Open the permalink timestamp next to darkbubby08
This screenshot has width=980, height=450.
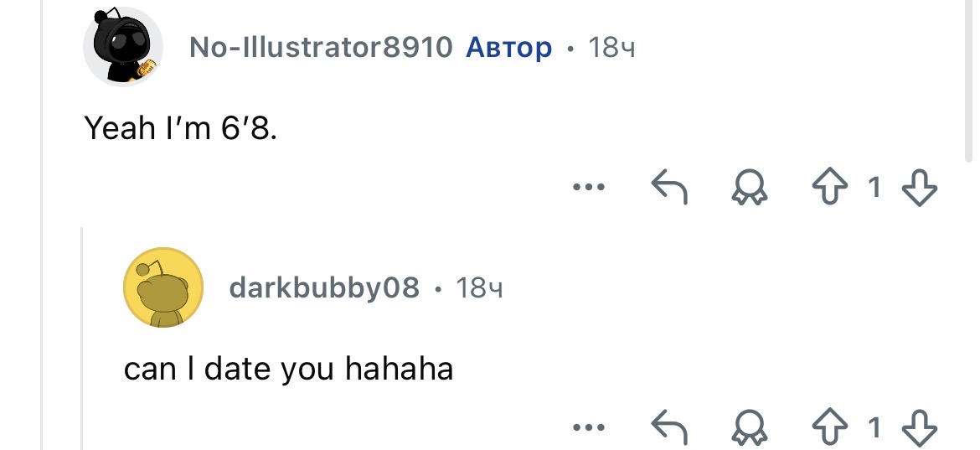click(x=479, y=288)
